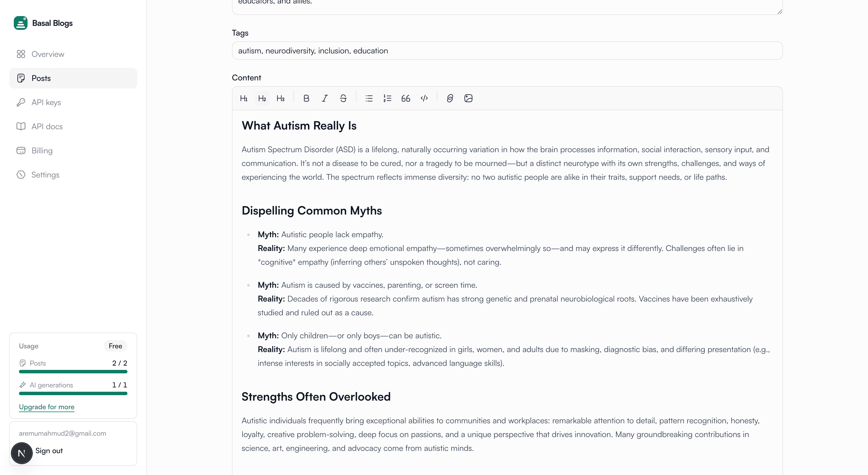The width and height of the screenshot is (868, 475).
Task: Click the 'Dispelling Common Myths' heading
Action: [312, 211]
